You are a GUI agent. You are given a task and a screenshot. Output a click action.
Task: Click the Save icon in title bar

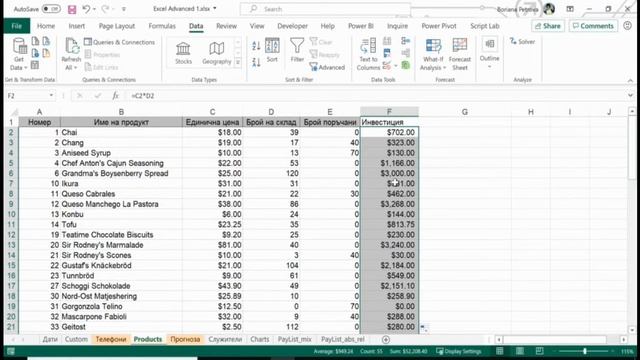click(72, 9)
